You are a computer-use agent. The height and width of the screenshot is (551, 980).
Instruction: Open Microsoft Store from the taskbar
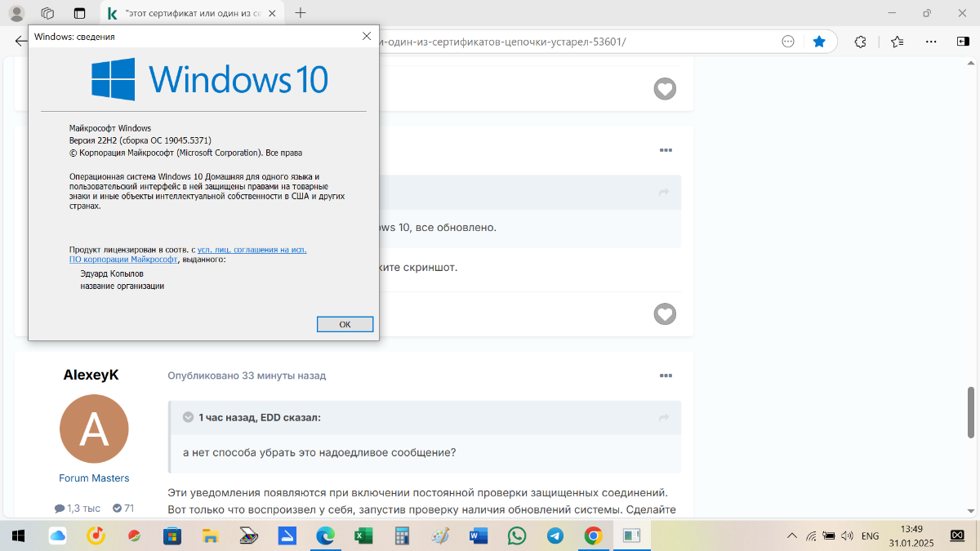click(172, 535)
